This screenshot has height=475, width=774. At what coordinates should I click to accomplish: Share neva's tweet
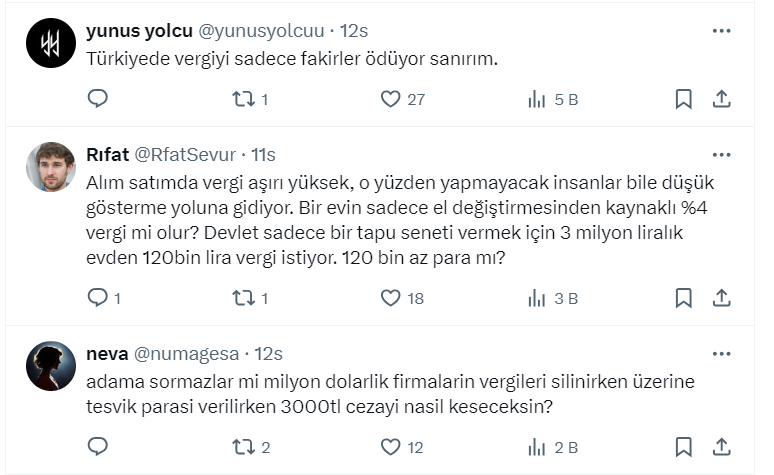pyautogui.click(x=722, y=446)
